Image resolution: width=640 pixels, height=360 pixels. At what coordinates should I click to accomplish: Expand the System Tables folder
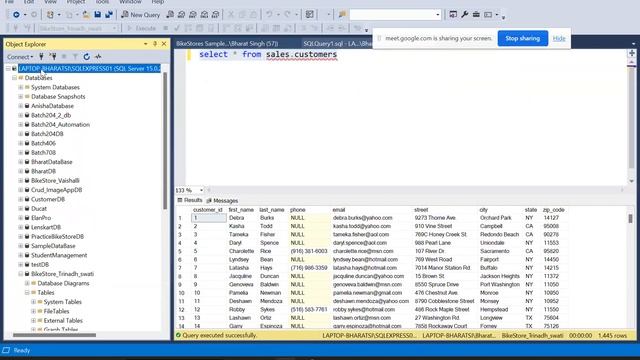pos(33,302)
